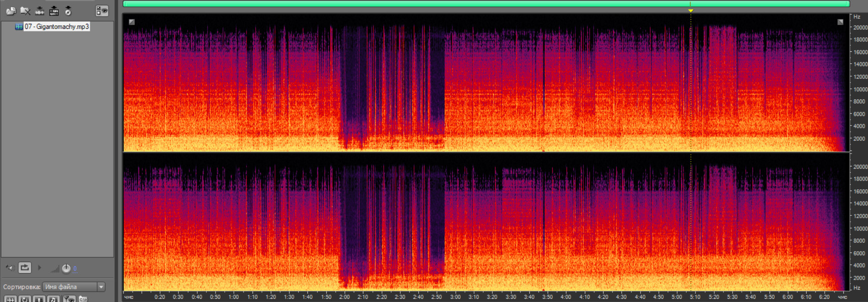Toggle the show options checklist-eye button
The image size is (868, 302).
coord(102,11)
